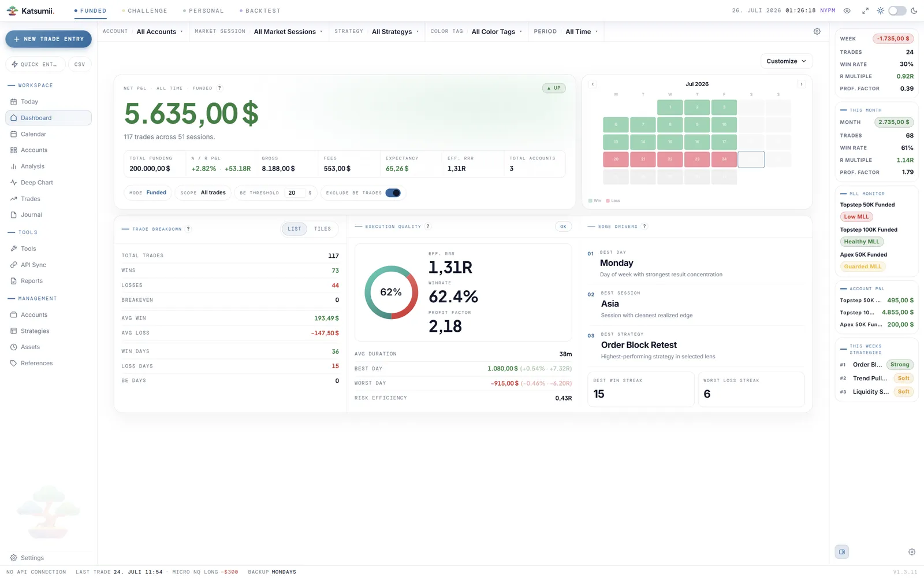Open the Analysis sidebar page

click(x=49, y=166)
